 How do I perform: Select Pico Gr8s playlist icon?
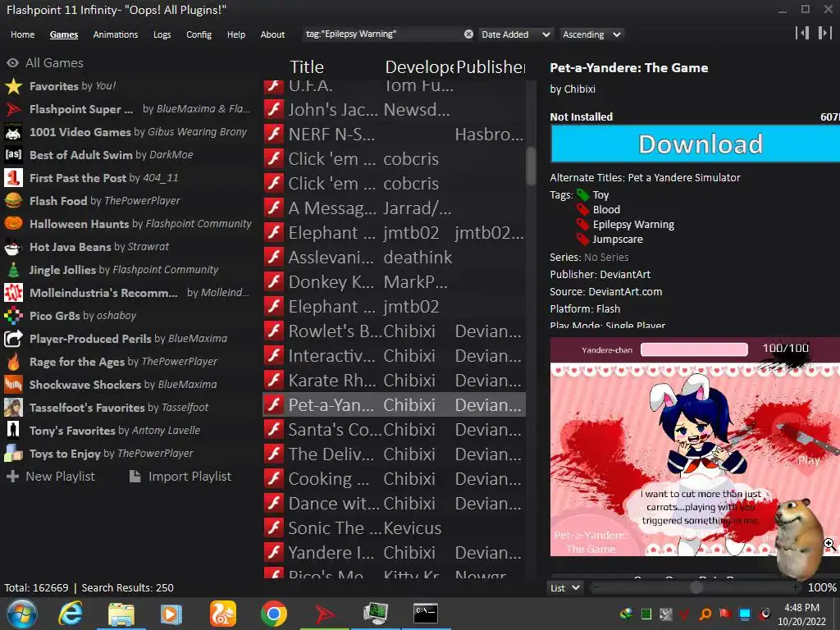[x=13, y=316]
